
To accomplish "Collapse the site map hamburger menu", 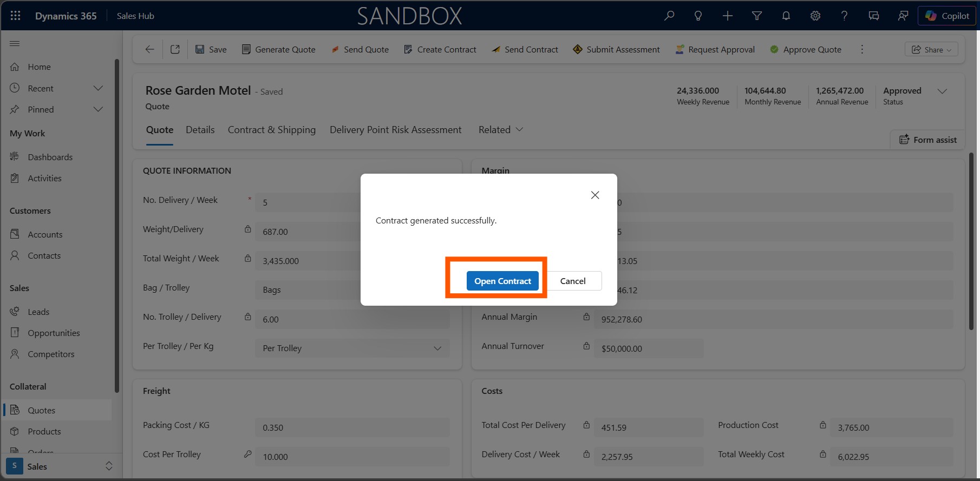I will [x=15, y=43].
